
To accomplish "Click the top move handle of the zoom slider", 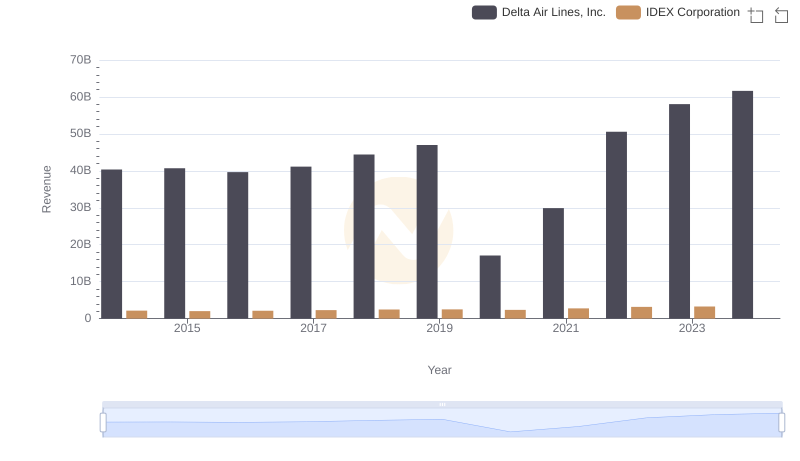I will point(442,404).
